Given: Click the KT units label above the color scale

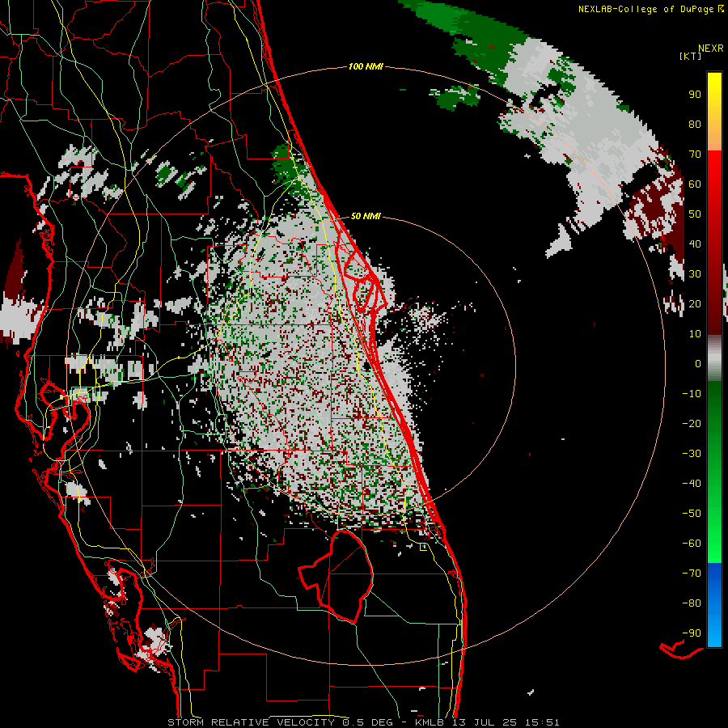Looking at the screenshot, I should [x=691, y=56].
